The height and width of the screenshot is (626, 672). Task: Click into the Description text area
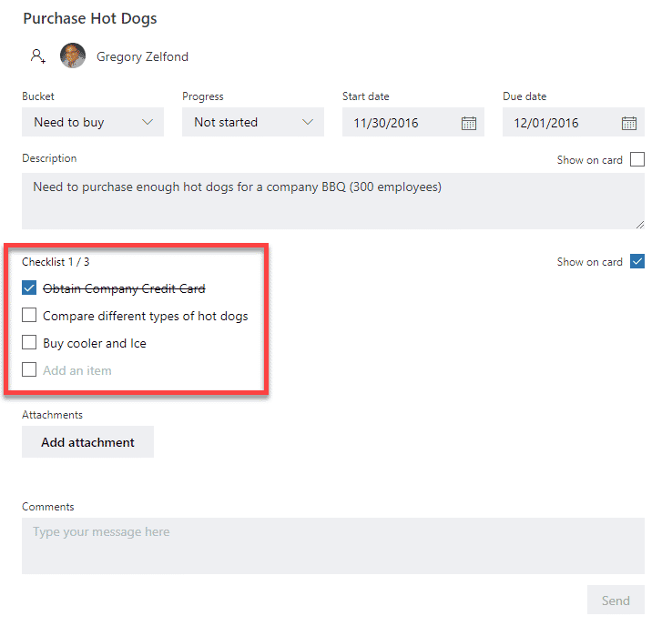(x=333, y=201)
